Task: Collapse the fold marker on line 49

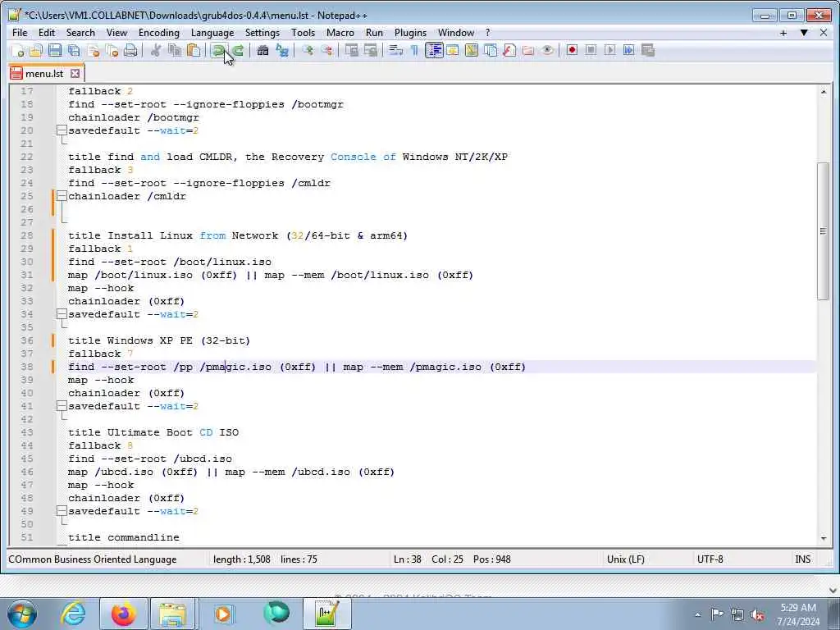Action: click(x=62, y=511)
